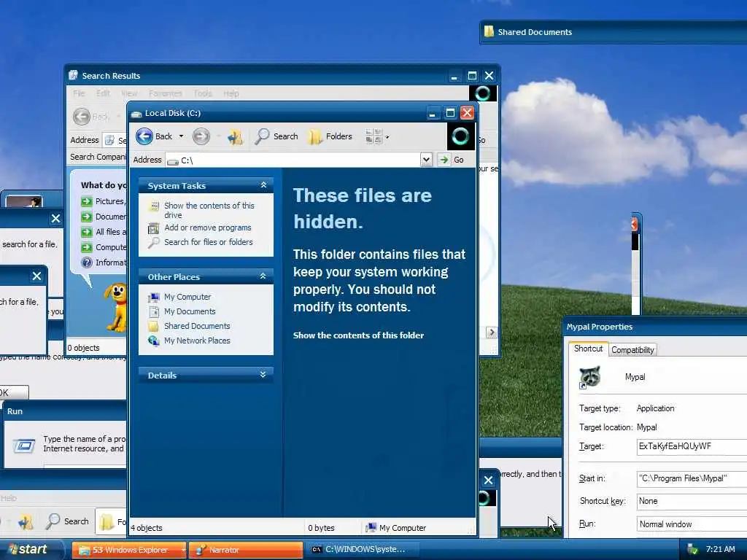
Task: Open the Run dropdown showing Normal window
Action: point(692,524)
